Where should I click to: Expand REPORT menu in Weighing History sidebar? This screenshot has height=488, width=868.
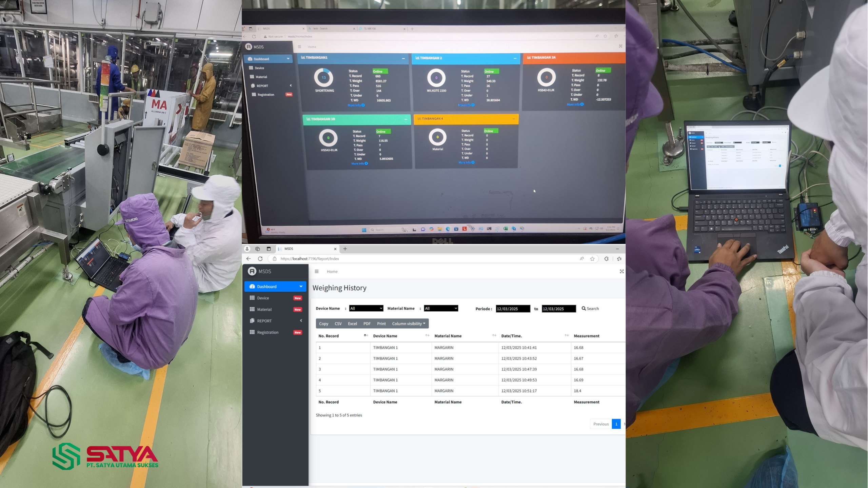click(275, 321)
